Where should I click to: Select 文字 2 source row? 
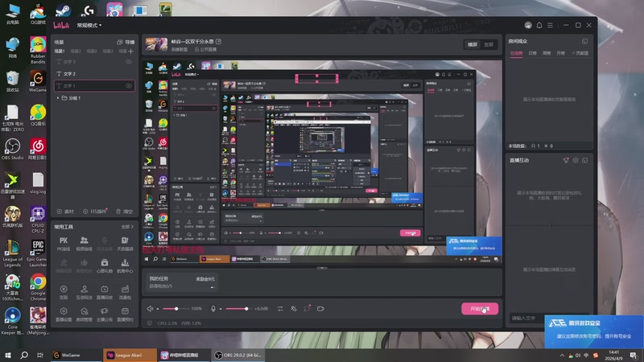click(x=94, y=74)
